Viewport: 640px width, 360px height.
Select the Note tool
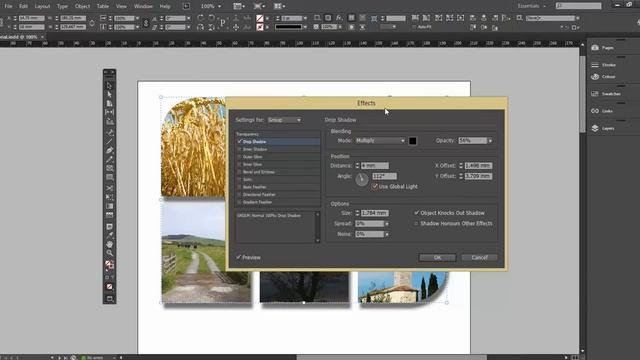(x=109, y=227)
